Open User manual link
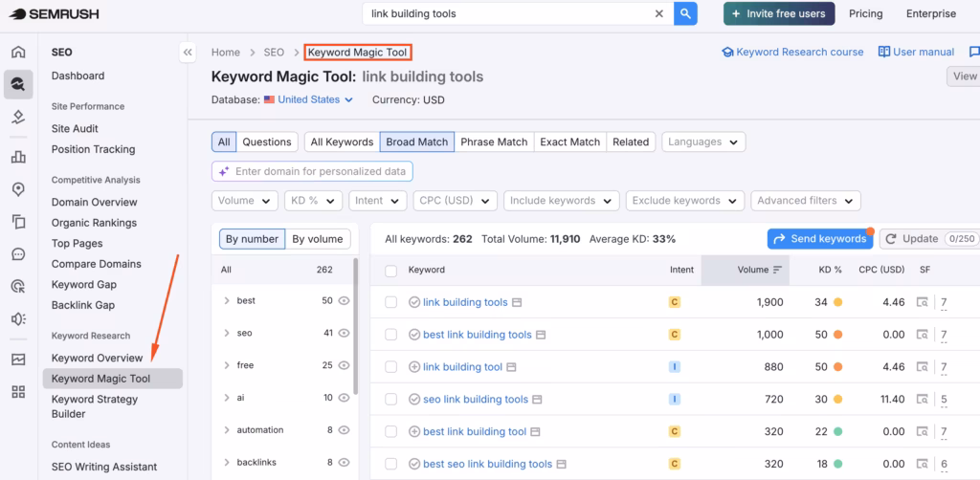 (x=916, y=52)
